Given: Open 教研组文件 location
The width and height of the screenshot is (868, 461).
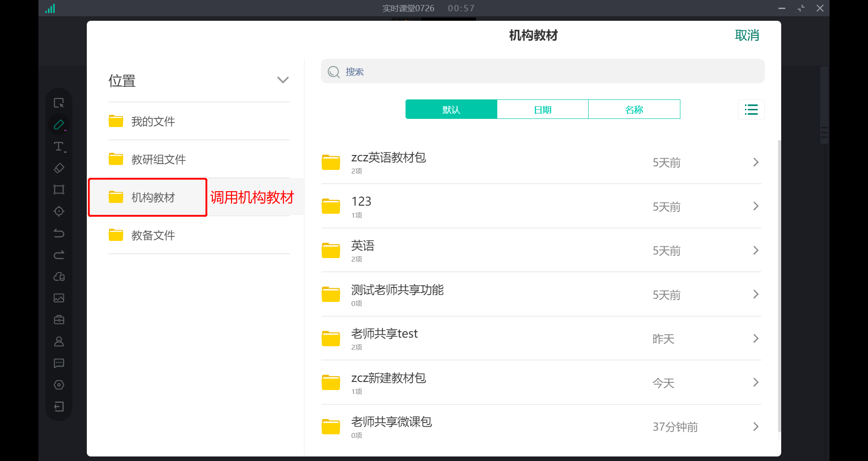Looking at the screenshot, I should (x=199, y=159).
